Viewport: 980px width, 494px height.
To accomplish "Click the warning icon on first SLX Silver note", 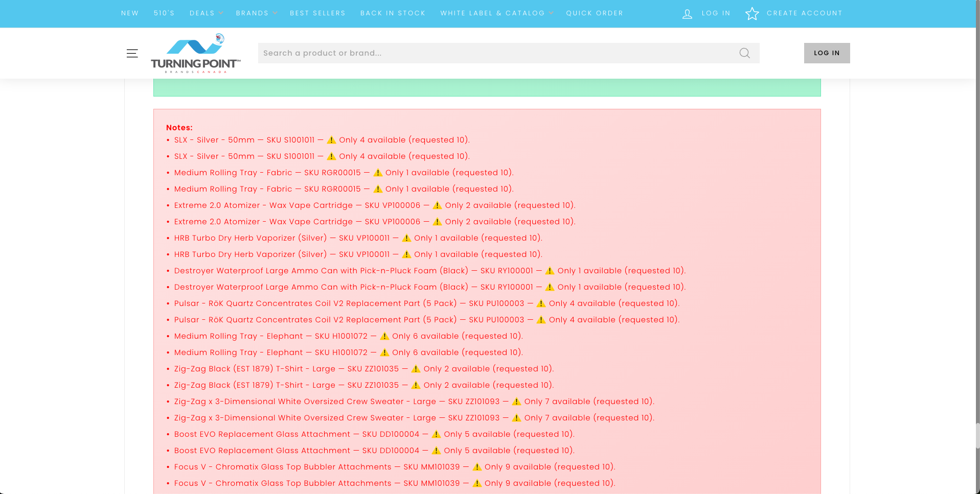I will tap(331, 140).
